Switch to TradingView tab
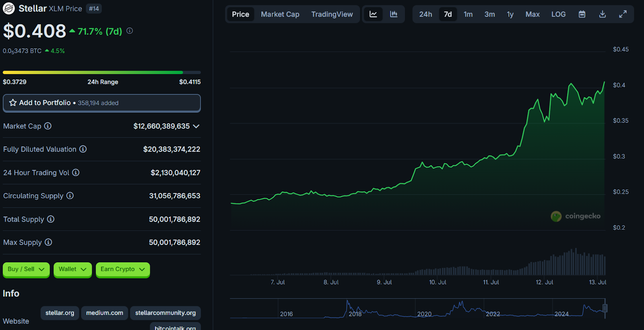Viewport: 644px width, 330px height. [332, 14]
